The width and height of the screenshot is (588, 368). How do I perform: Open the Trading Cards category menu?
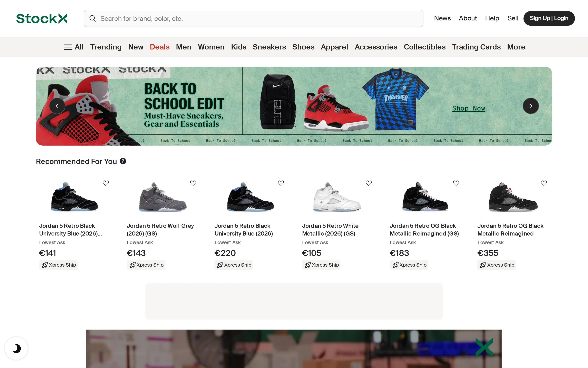click(476, 47)
